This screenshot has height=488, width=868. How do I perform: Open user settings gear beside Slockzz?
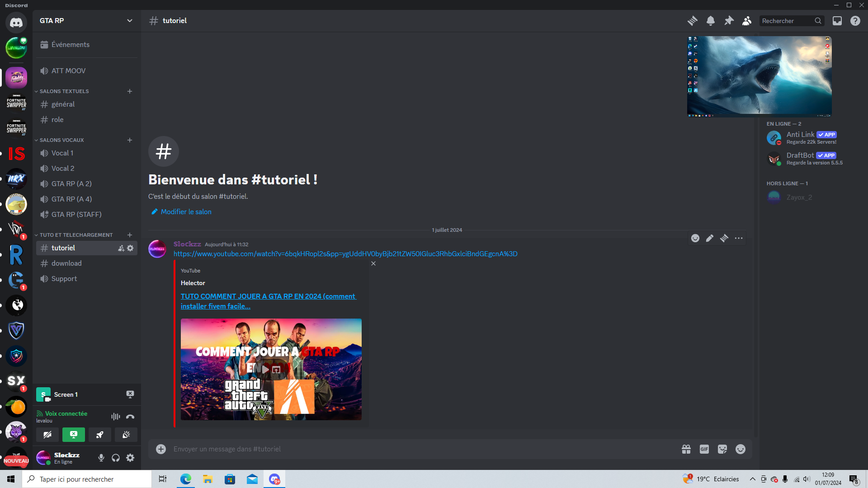click(x=130, y=458)
